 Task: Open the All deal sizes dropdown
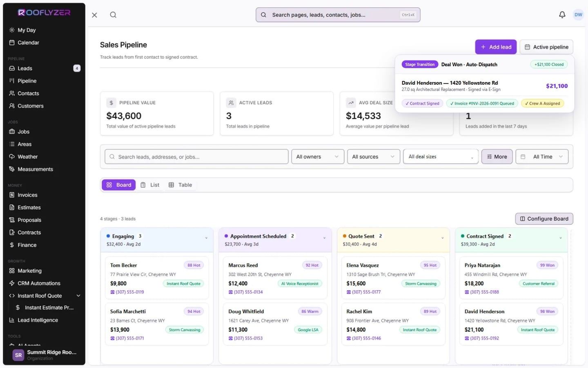pyautogui.click(x=441, y=157)
